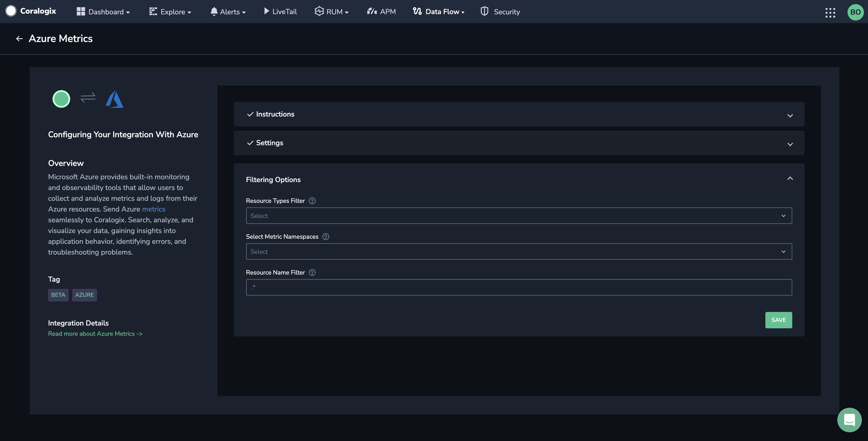
Task: Open the BO user avatar menu
Action: point(855,12)
